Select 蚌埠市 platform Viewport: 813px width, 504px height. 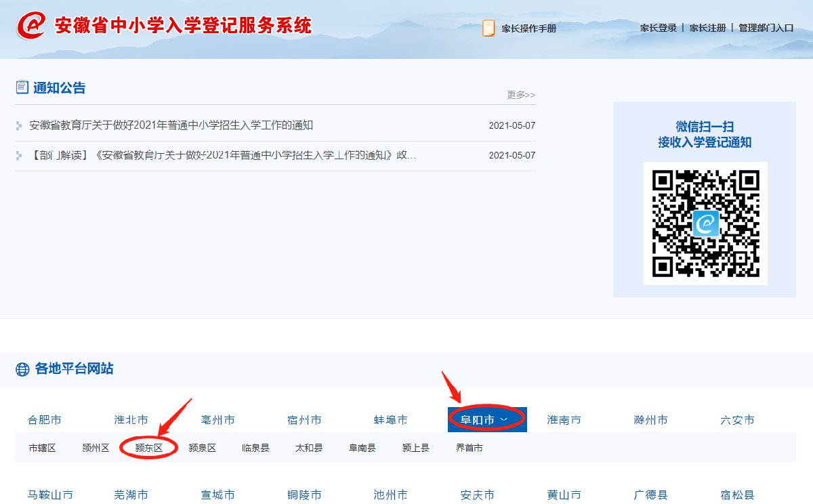point(391,420)
